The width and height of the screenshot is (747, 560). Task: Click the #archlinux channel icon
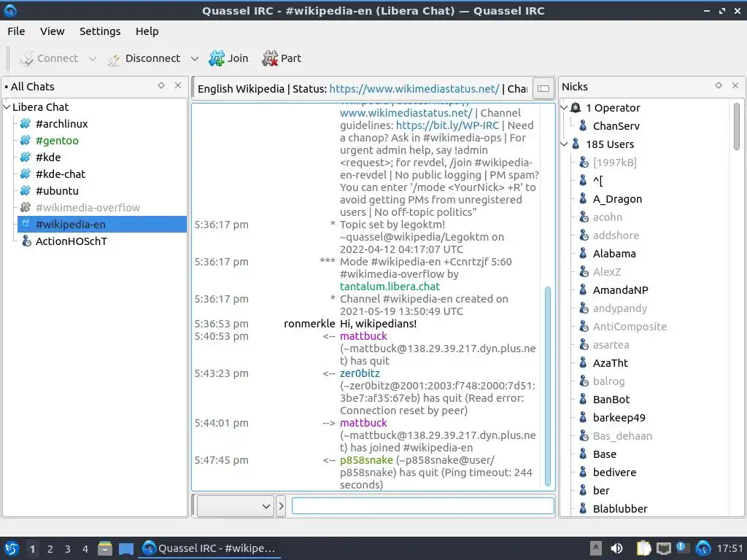click(x=26, y=124)
